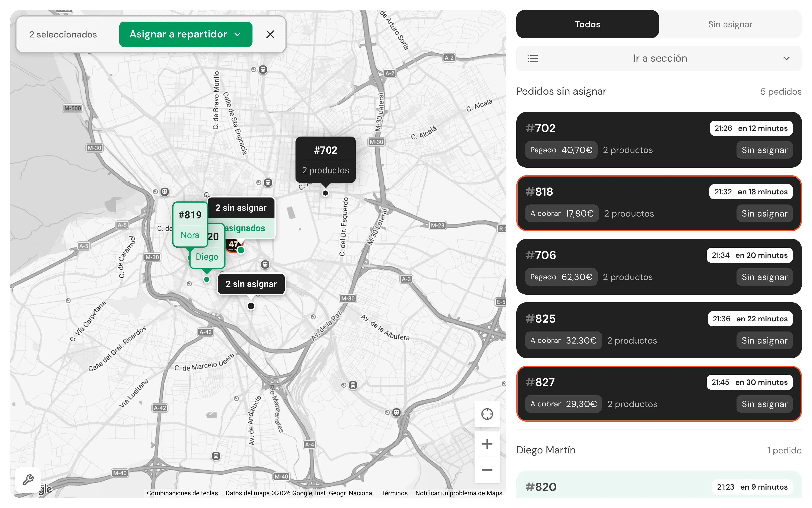Screen dimensions: 812x508
Task: Click the Pagado 40,70€ payment badge
Action: coord(561,150)
